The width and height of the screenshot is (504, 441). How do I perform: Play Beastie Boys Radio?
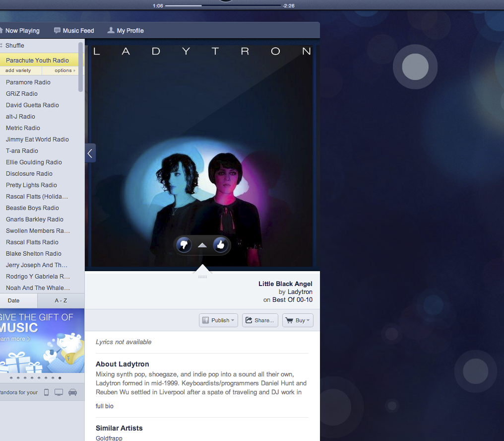click(x=32, y=208)
